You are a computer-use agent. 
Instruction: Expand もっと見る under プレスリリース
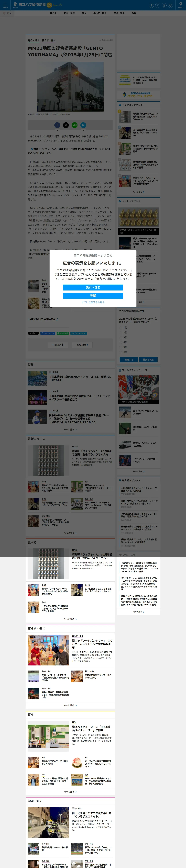pyautogui.click(x=138, y=612)
